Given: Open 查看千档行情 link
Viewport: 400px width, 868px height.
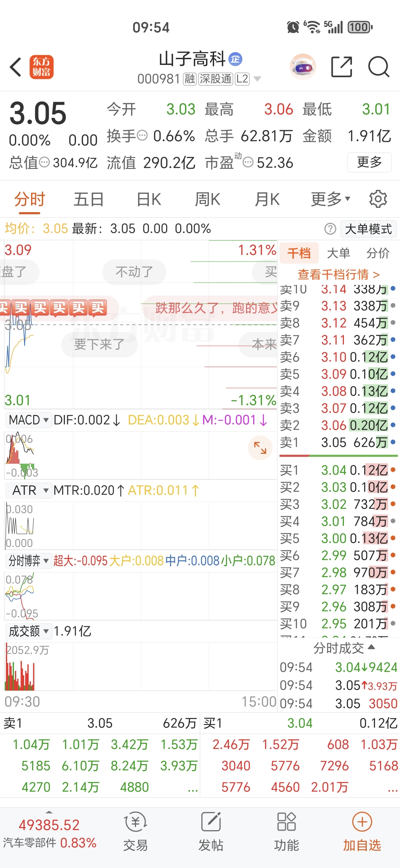Looking at the screenshot, I should [x=339, y=275].
